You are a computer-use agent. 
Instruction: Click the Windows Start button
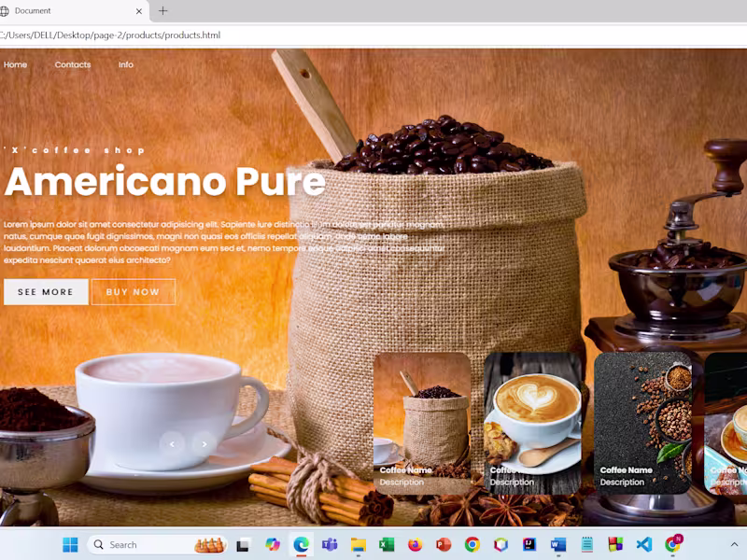[71, 544]
